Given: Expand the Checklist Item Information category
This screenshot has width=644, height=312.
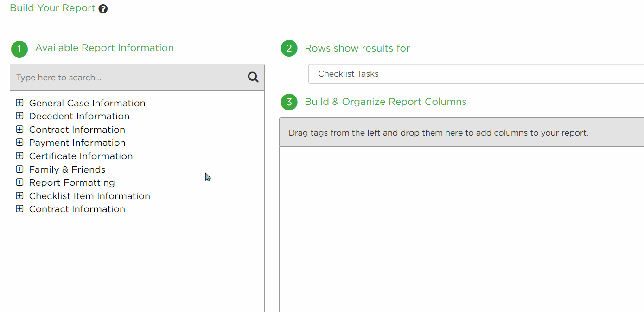Looking at the screenshot, I should click(x=19, y=195).
